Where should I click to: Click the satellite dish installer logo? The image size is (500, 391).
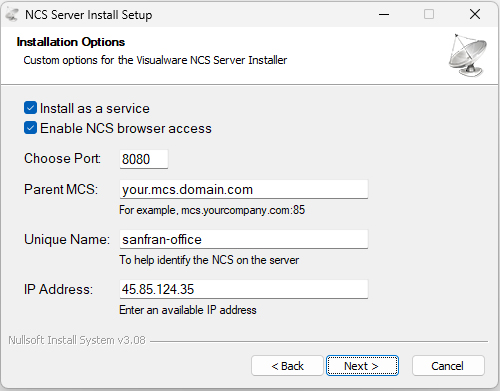tap(468, 55)
